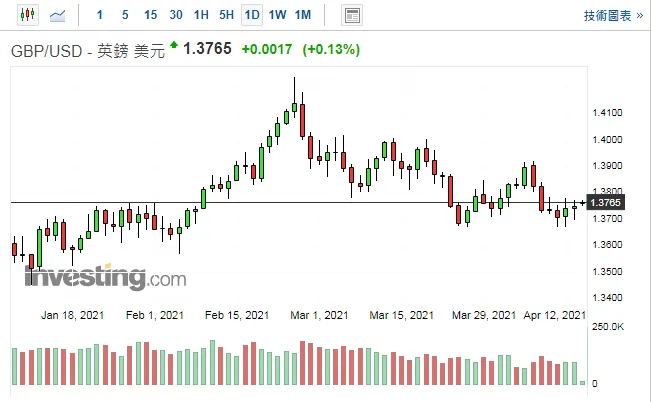Click the Mar 29, 2021 date label
The width and height of the screenshot is (651, 402).
click(x=484, y=315)
